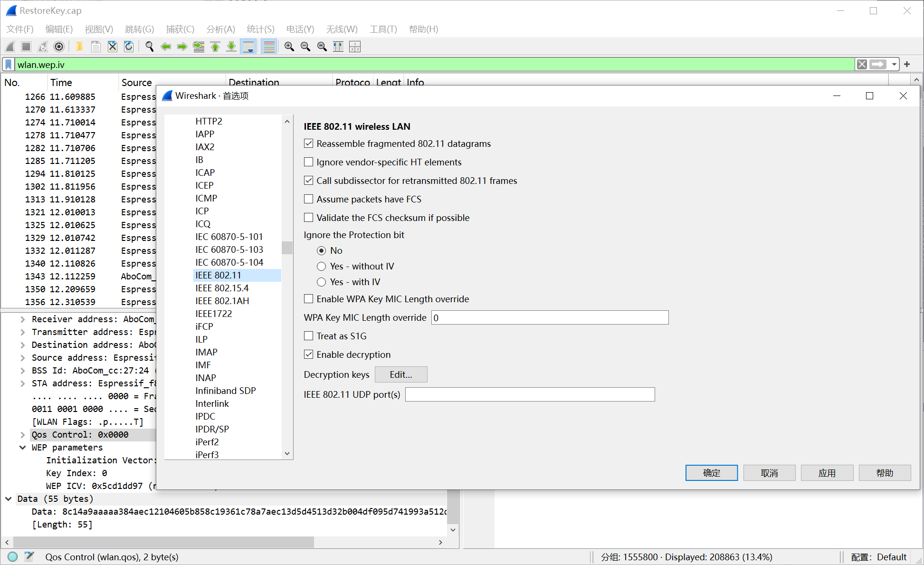The image size is (924, 565).
Task: Expand the Destination address tree node
Action: [22, 345]
